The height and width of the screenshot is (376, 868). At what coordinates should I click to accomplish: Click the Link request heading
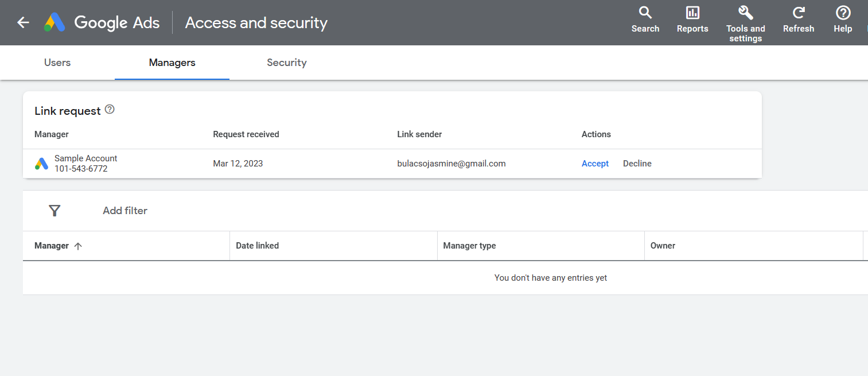tap(68, 111)
